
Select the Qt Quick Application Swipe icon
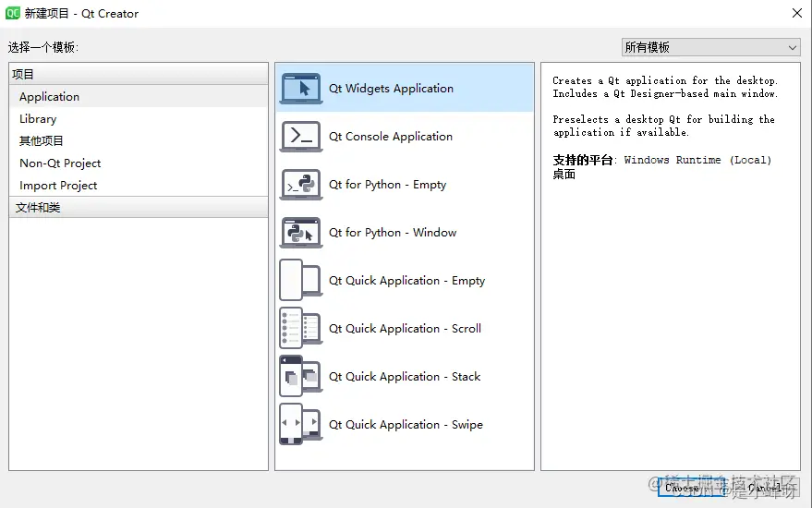tap(301, 425)
